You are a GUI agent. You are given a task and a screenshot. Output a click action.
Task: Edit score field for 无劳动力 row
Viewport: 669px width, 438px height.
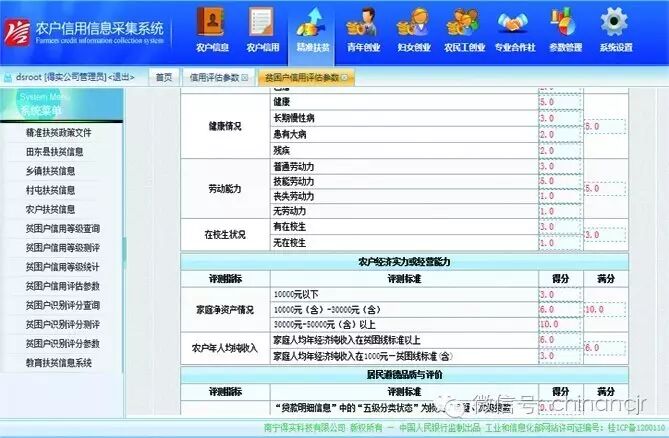point(560,211)
